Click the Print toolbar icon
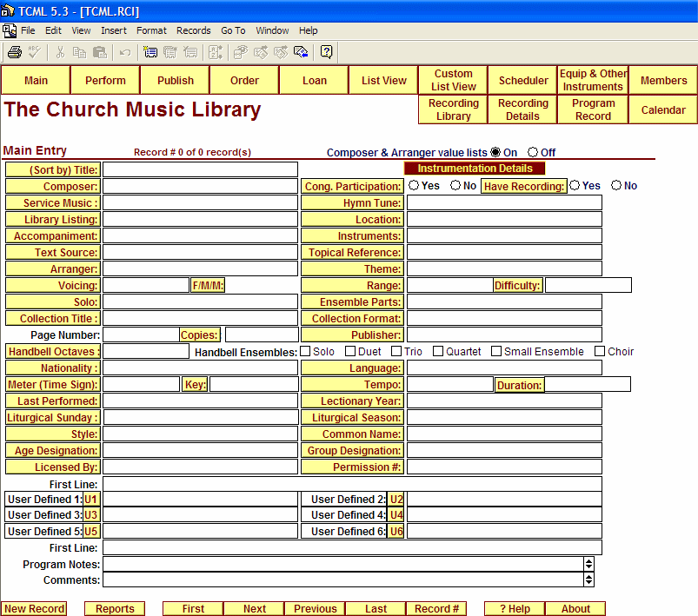The height and width of the screenshot is (616, 698). click(14, 52)
